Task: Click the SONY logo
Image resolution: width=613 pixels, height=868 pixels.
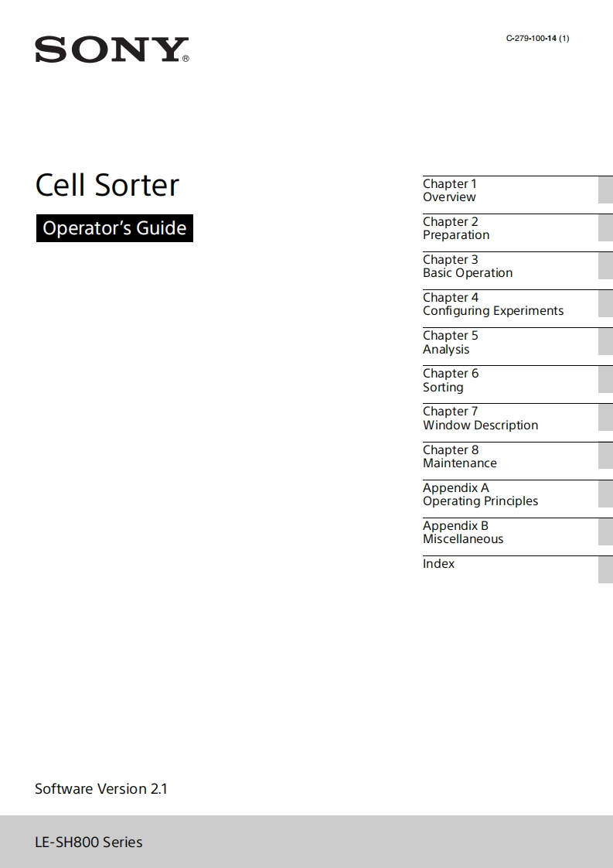Action: (x=112, y=50)
